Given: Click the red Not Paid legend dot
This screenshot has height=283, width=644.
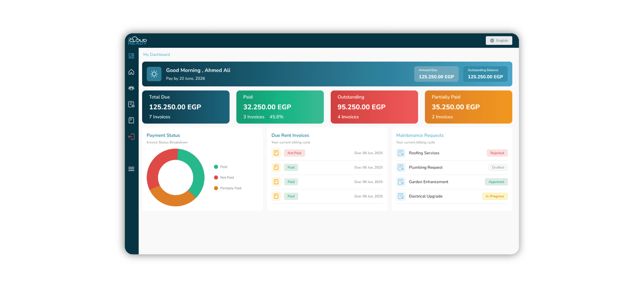Looking at the screenshot, I should (x=216, y=178).
